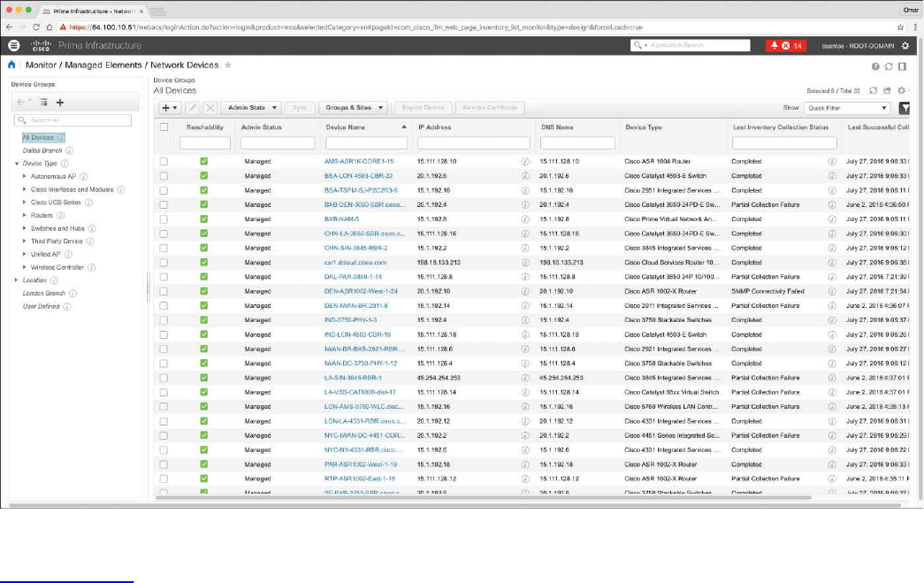Show info icon for Unified AP group
Viewport: 924px width, 583px height.
tap(68, 254)
